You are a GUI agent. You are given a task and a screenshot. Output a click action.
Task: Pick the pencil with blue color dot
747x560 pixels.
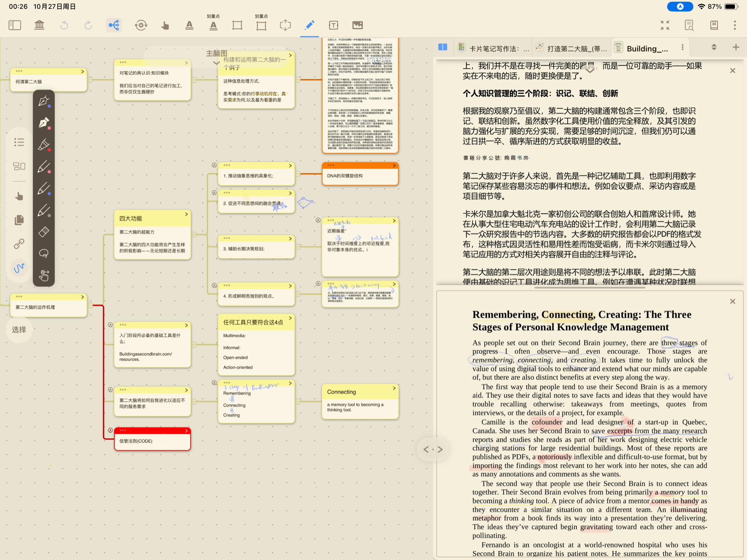44,188
